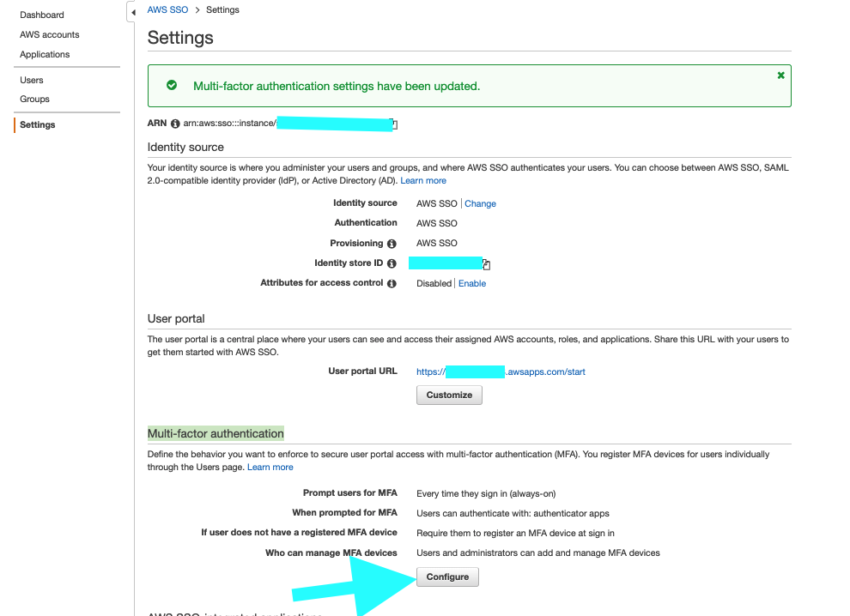Viewport: 850px width, 616px height.
Task: Click the Provisioning info icon
Action: click(x=392, y=244)
